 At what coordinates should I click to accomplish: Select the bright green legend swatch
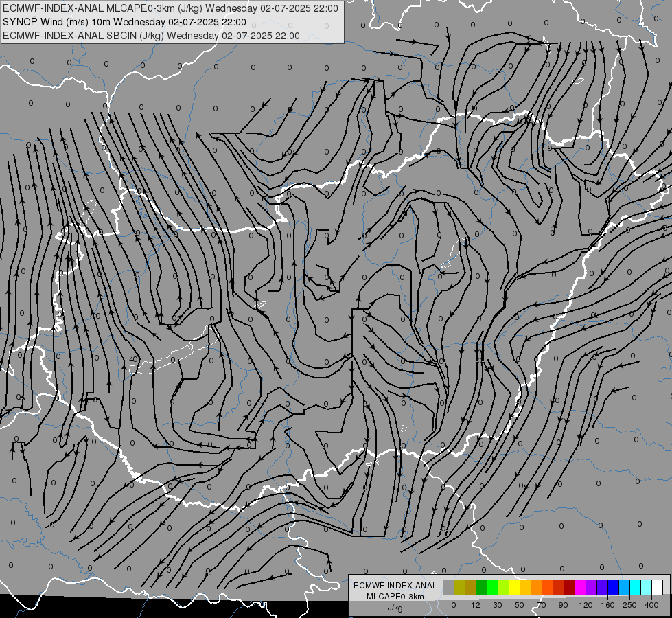[x=492, y=588]
